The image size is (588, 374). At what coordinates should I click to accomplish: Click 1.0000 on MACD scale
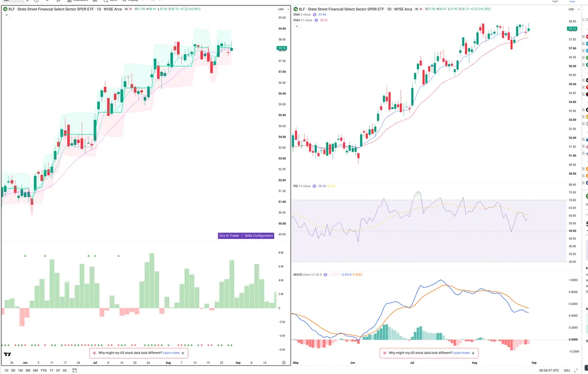(572, 280)
